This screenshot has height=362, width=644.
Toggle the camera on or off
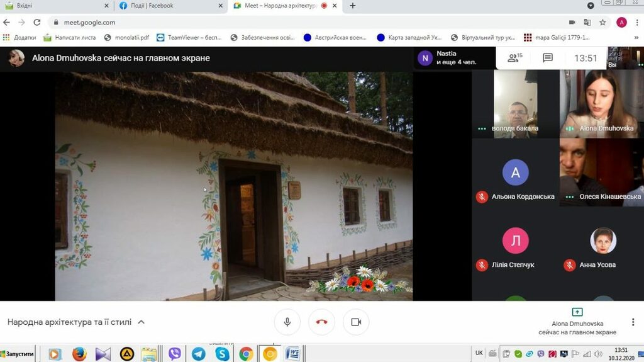(x=356, y=322)
